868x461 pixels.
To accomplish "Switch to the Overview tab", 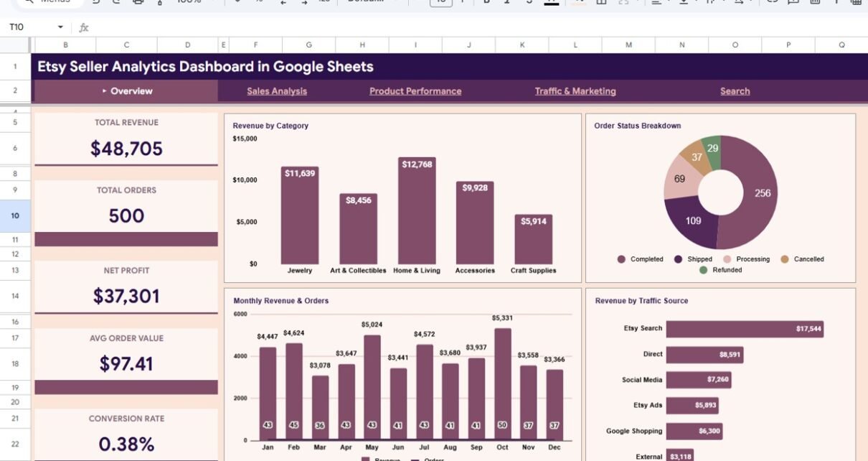I will click(x=131, y=91).
